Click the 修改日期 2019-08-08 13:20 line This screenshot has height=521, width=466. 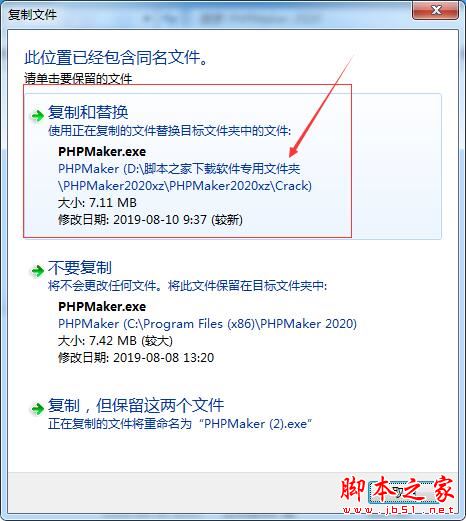click(136, 358)
